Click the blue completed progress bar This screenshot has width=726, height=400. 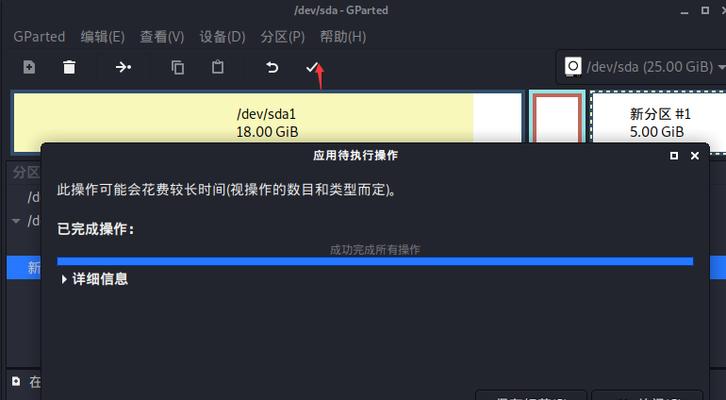tap(375, 262)
